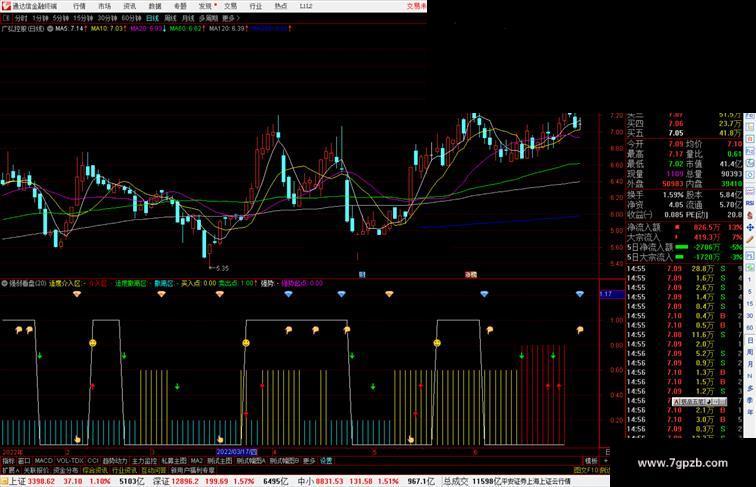Select the MACD indicator tab
The height and width of the screenshot is (487, 756).
[x=43, y=461]
